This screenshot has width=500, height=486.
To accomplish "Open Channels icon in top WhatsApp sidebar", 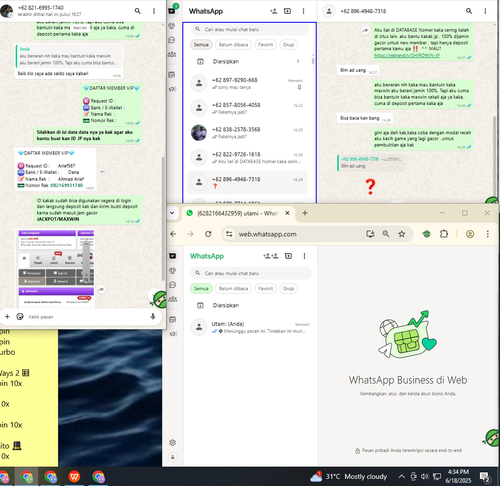I will [x=172, y=40].
